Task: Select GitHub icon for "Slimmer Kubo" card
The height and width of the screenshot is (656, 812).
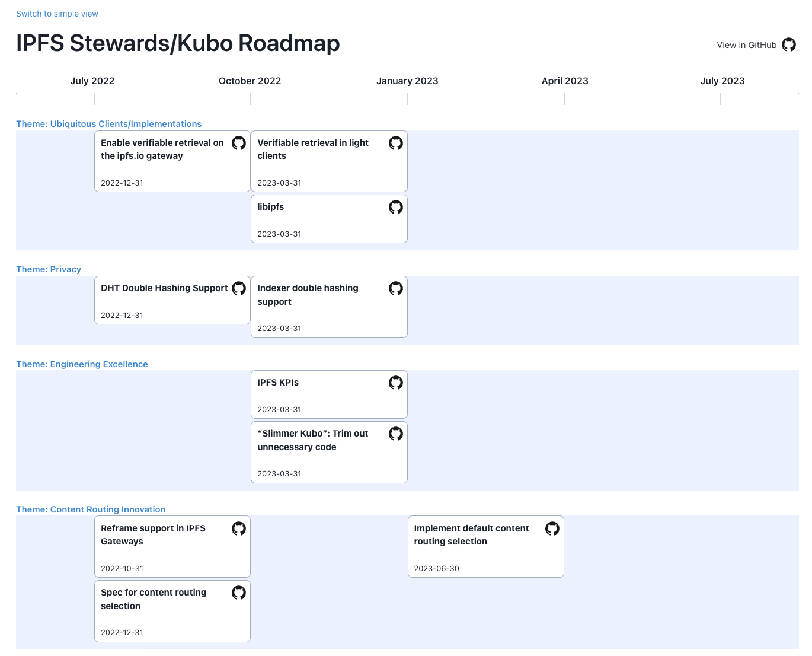Action: [396, 434]
